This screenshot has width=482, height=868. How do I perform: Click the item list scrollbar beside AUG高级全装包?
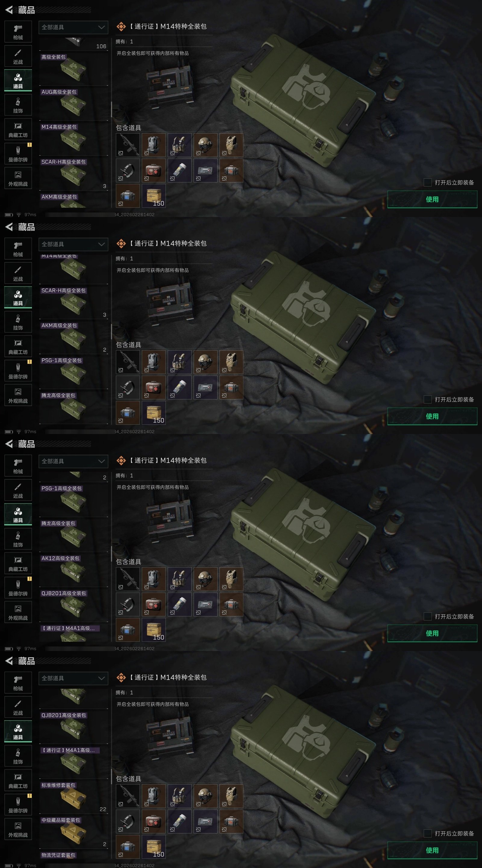tap(111, 109)
